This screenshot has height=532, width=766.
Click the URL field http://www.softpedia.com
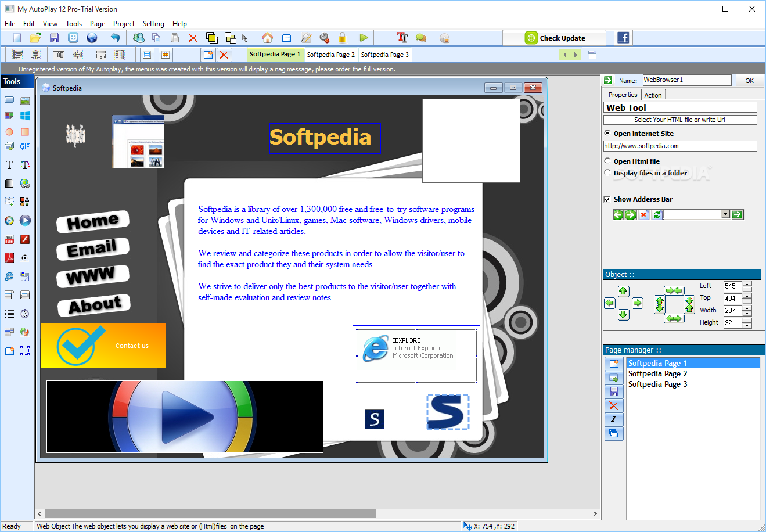[680, 146]
